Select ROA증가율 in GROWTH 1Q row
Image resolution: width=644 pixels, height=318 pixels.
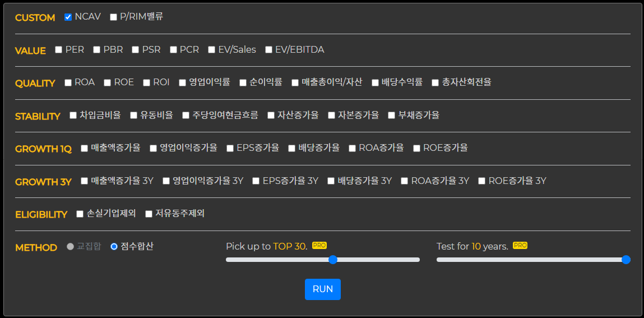point(352,148)
